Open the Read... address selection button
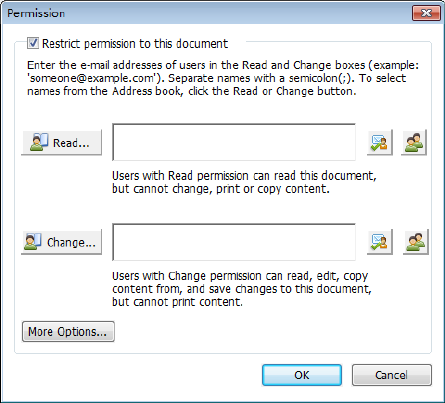Screen dimensions: 445x403 coord(62,143)
